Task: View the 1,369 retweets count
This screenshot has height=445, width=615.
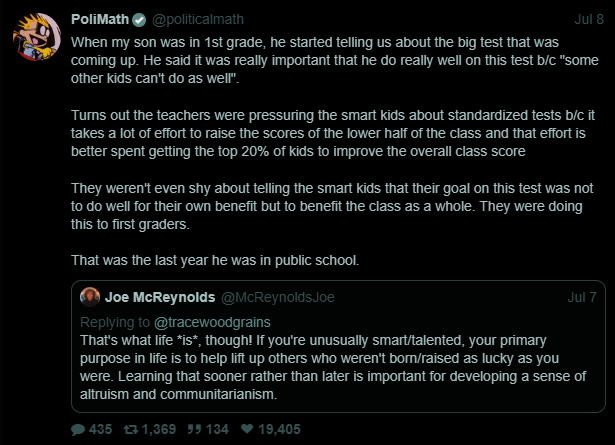Action: point(158,429)
